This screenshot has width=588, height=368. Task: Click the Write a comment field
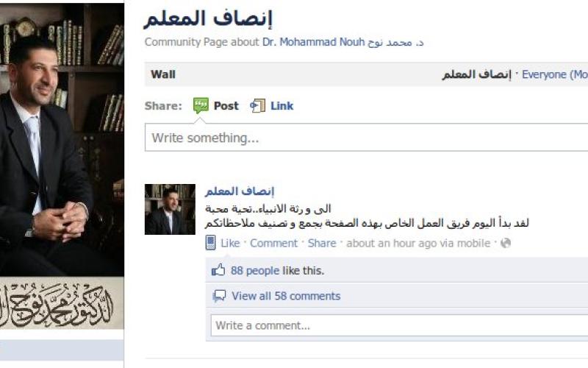[x=399, y=325]
